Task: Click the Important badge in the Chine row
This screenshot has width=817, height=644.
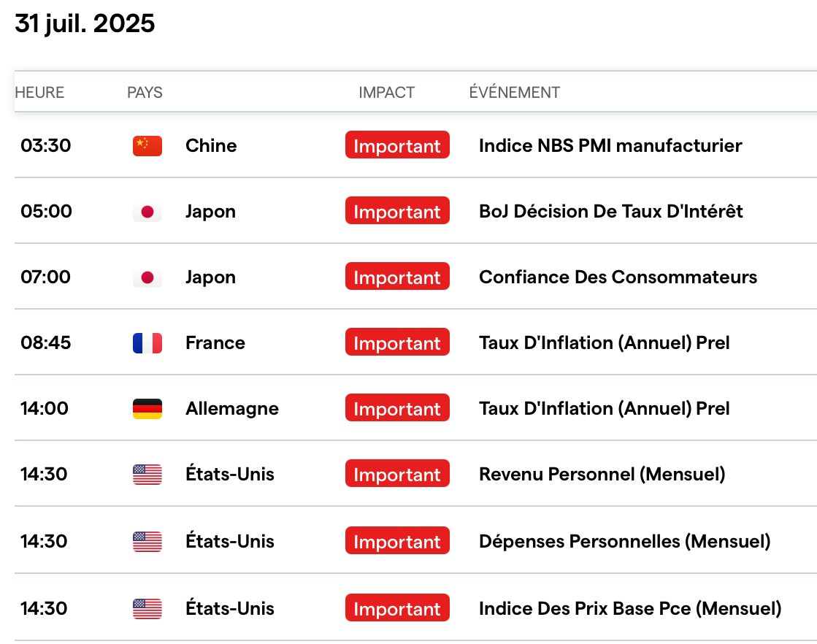Action: (x=397, y=146)
